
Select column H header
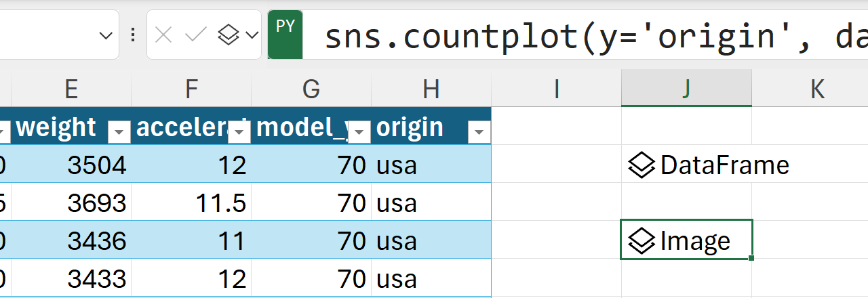tap(431, 89)
